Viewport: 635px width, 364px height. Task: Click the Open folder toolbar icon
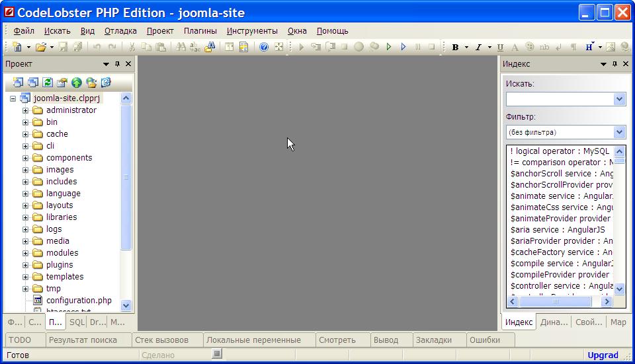(x=40, y=47)
